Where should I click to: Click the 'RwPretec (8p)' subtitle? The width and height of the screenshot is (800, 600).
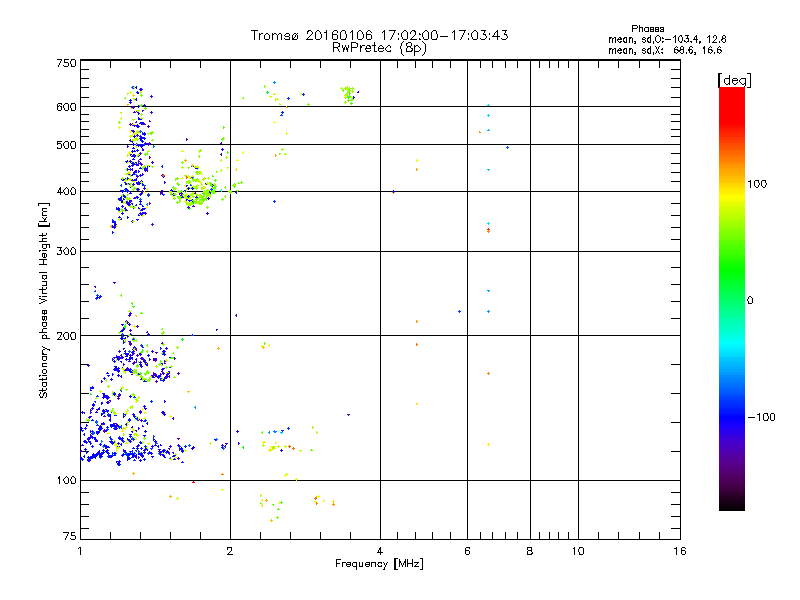(x=379, y=48)
